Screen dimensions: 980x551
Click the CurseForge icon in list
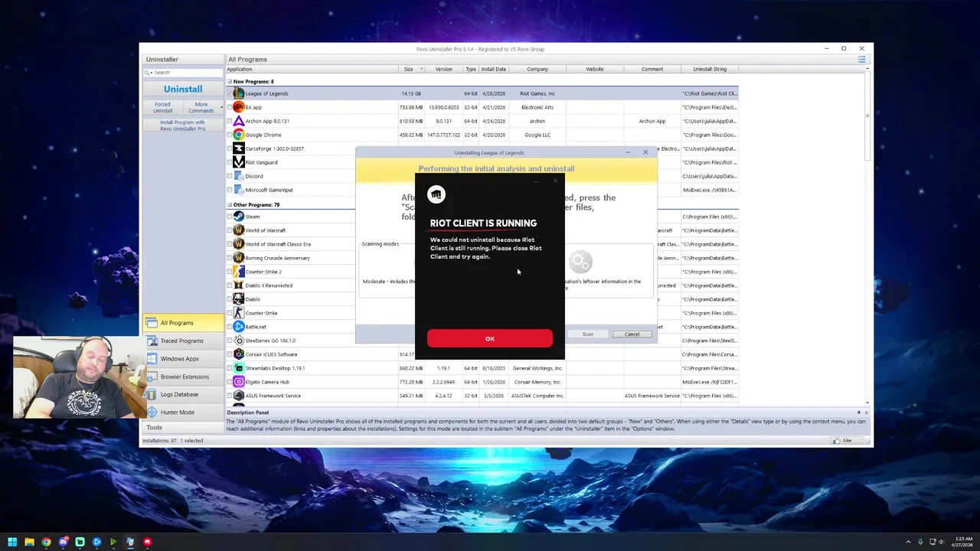[x=239, y=148]
